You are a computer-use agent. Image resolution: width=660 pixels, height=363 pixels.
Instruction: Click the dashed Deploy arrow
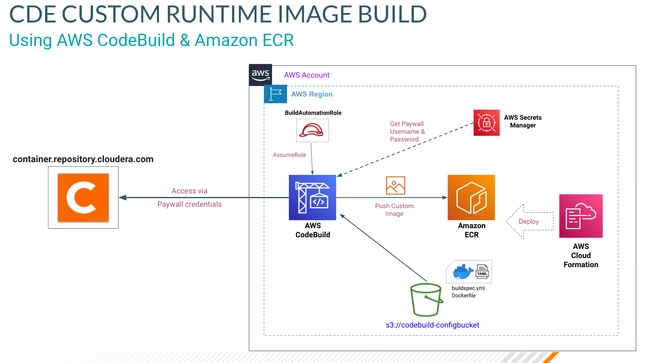click(x=530, y=222)
